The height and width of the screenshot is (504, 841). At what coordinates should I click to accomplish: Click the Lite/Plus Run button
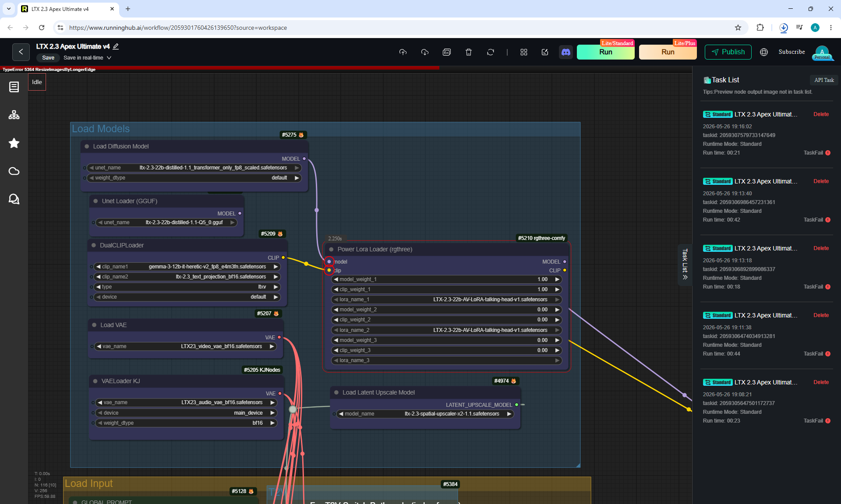point(668,52)
